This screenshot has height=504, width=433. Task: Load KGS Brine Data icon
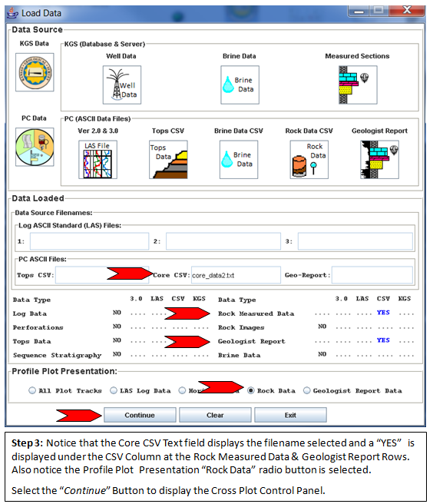(x=240, y=85)
